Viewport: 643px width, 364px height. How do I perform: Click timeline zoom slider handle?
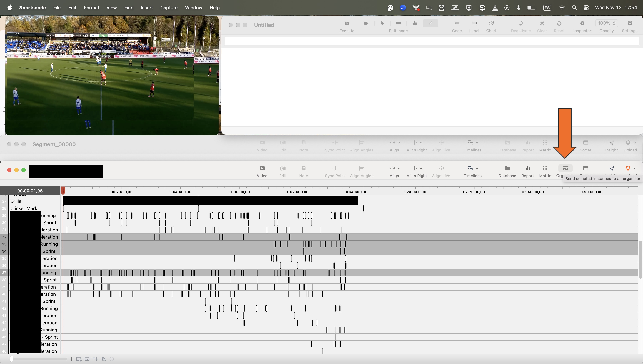(x=11, y=359)
